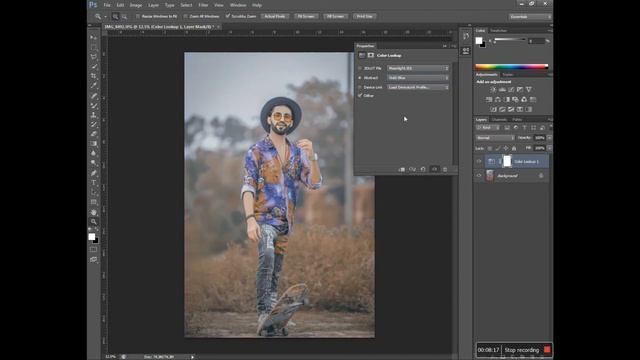Select the Lasso tool
Viewport: 640px width, 360px height.
point(94,57)
